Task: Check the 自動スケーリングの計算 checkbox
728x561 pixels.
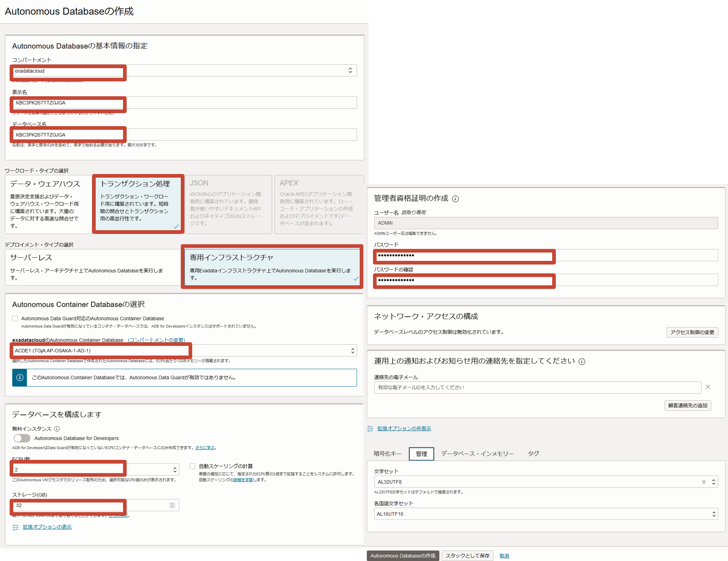Action: pyautogui.click(x=192, y=466)
